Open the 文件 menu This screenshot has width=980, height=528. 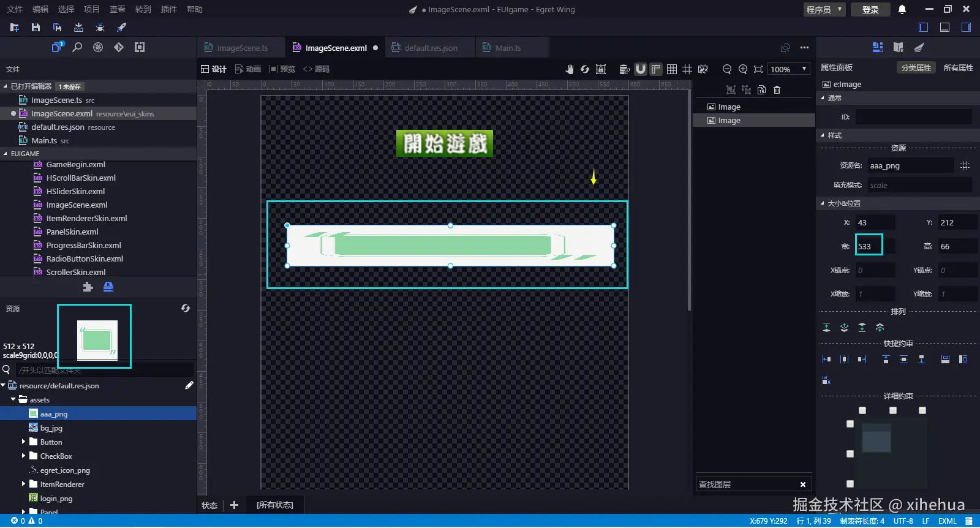15,9
